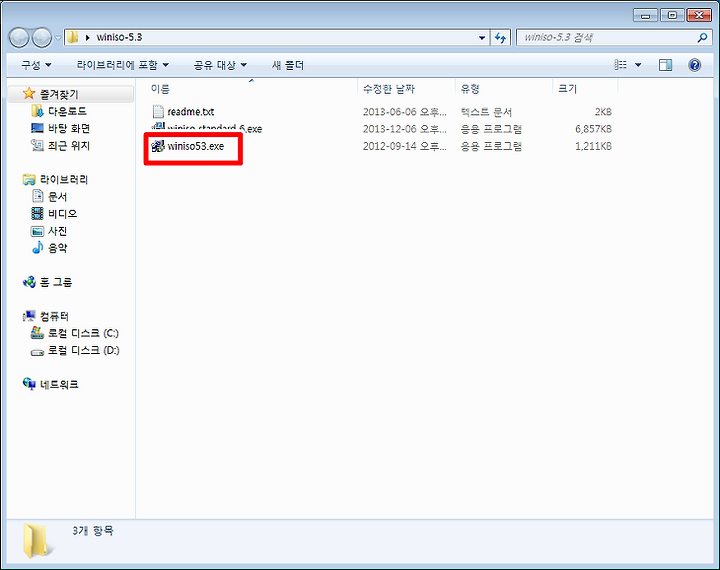Open the 구성 menu
Viewport: 720px width, 570px height.
pos(36,65)
